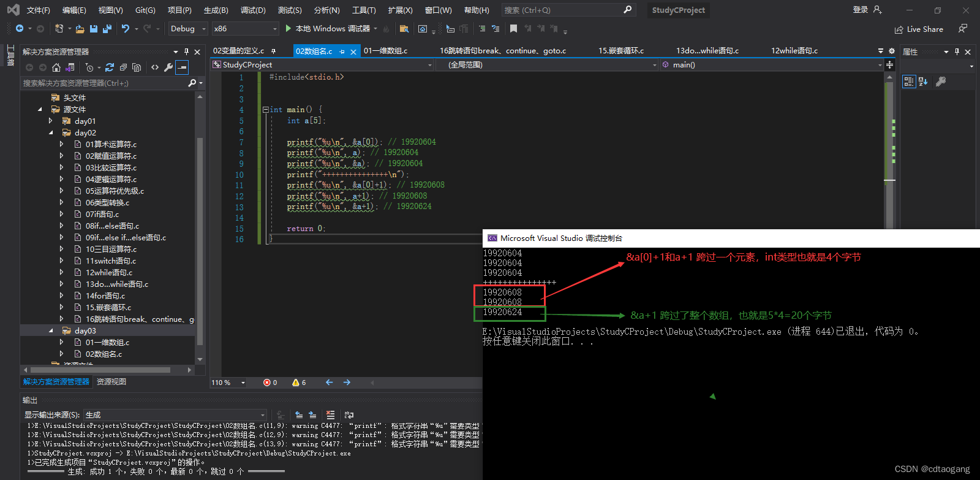Click the Find in Files icon

point(404,29)
